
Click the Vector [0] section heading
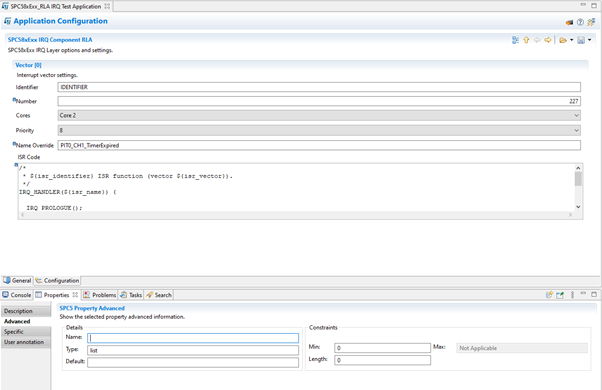(x=28, y=65)
